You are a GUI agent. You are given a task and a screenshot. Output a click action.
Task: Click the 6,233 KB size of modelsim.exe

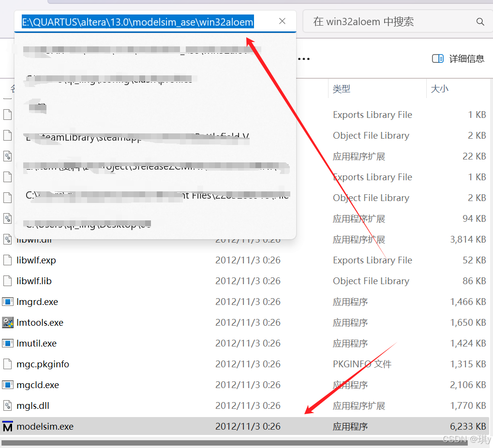click(468, 426)
